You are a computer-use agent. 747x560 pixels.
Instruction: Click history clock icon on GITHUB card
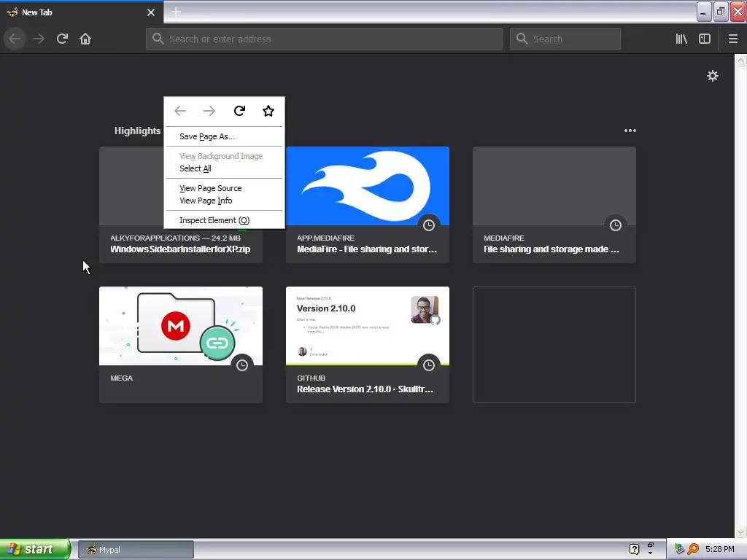click(429, 365)
